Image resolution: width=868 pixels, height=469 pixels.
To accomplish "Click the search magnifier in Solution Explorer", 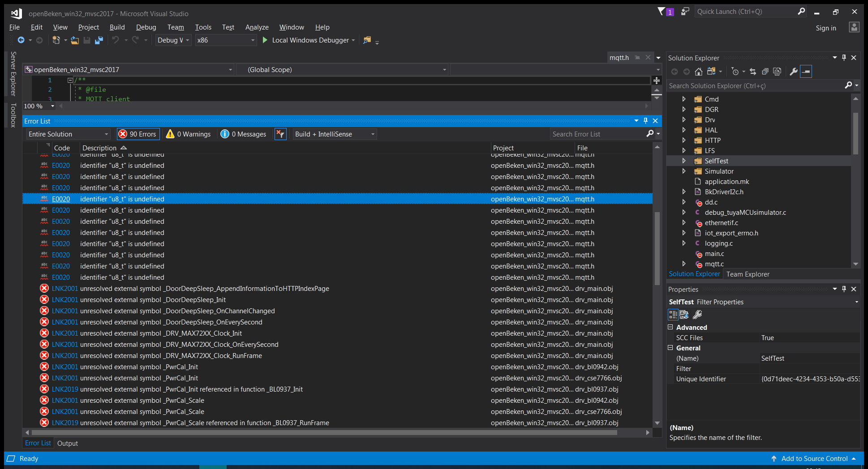I will point(848,85).
